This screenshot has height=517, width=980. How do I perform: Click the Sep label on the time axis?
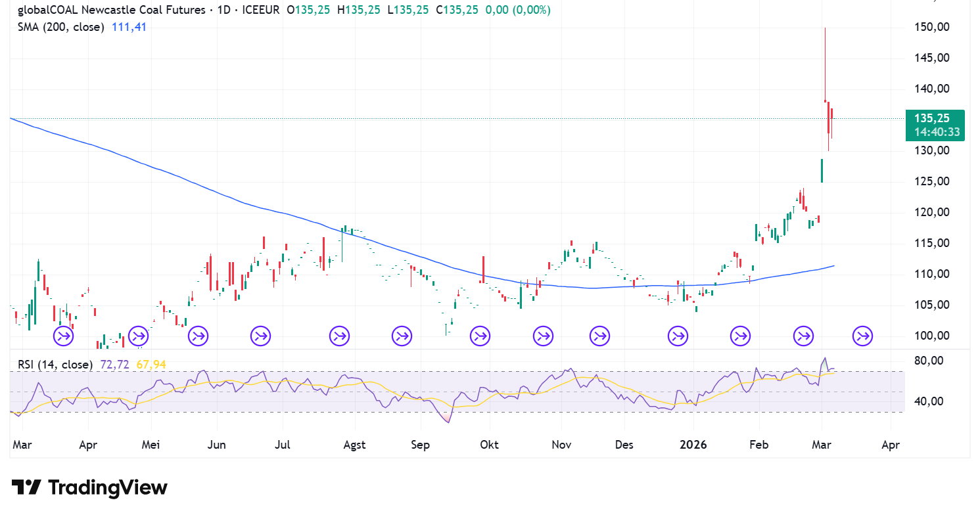click(420, 445)
